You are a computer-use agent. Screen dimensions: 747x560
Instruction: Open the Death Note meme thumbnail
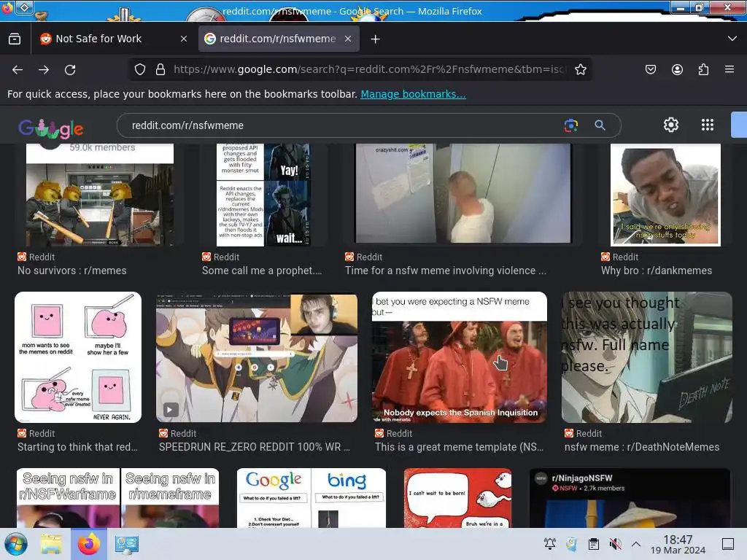[646, 357]
